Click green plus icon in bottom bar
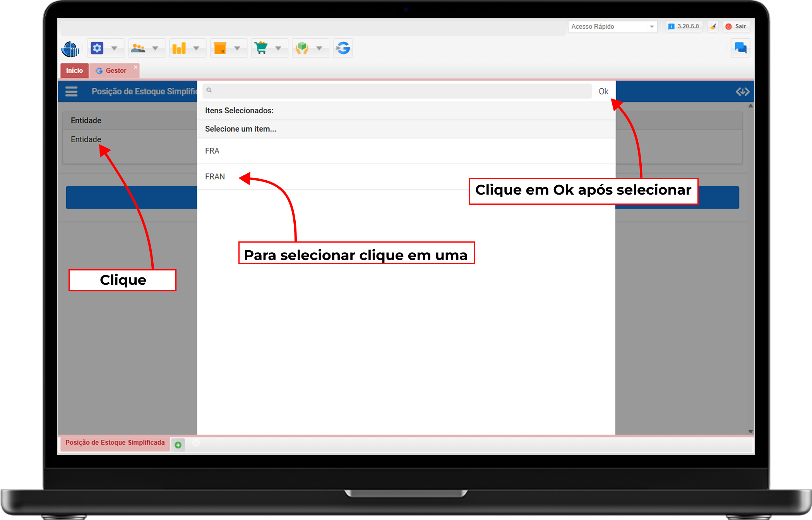This screenshot has width=812, height=520. click(178, 445)
